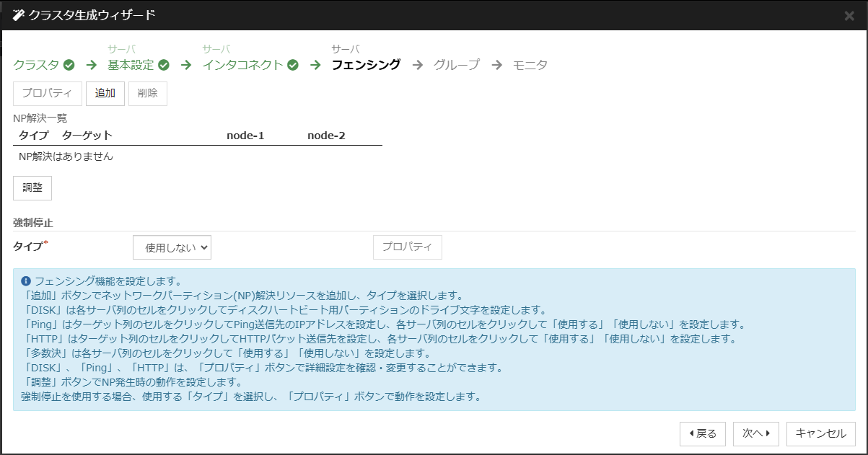Click the wizard wand icon in title bar

point(19,15)
